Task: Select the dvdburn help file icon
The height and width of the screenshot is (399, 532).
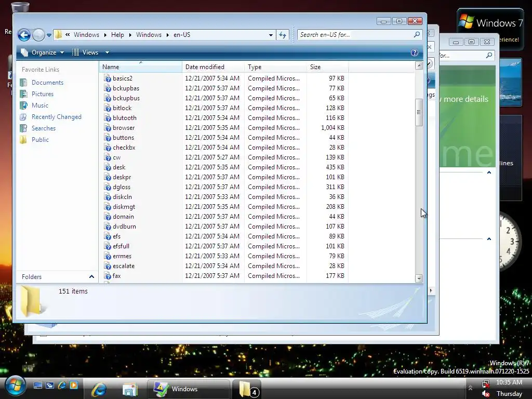Action: click(x=107, y=227)
